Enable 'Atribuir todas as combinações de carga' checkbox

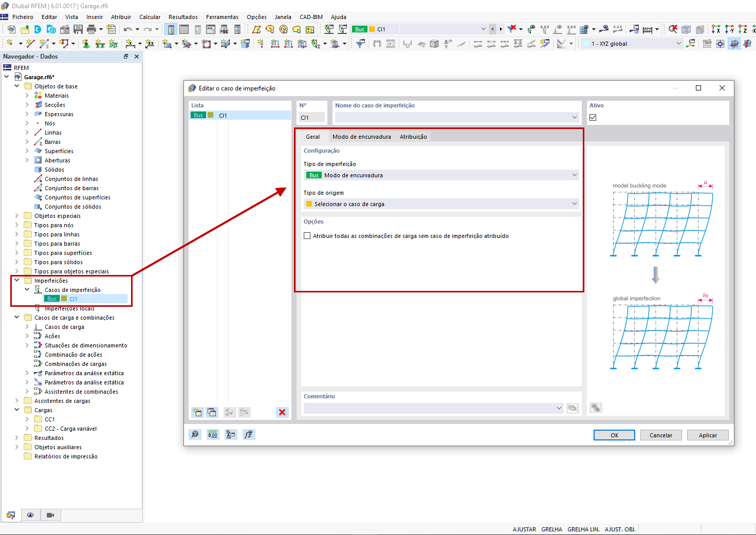click(307, 235)
